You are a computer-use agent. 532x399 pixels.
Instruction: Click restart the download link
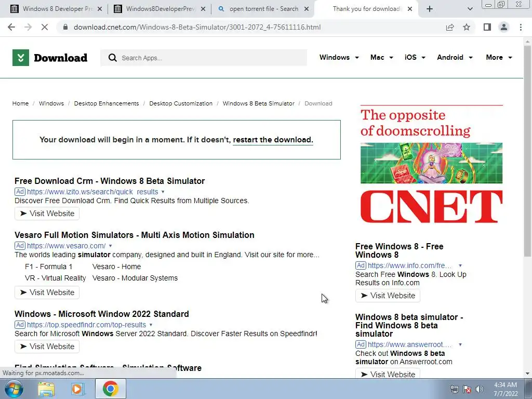(273, 140)
